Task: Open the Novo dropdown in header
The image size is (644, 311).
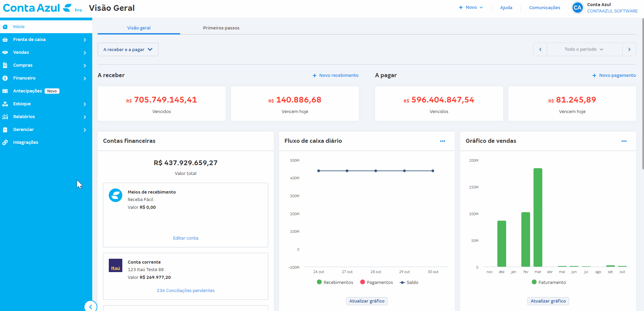Action: pos(471,7)
